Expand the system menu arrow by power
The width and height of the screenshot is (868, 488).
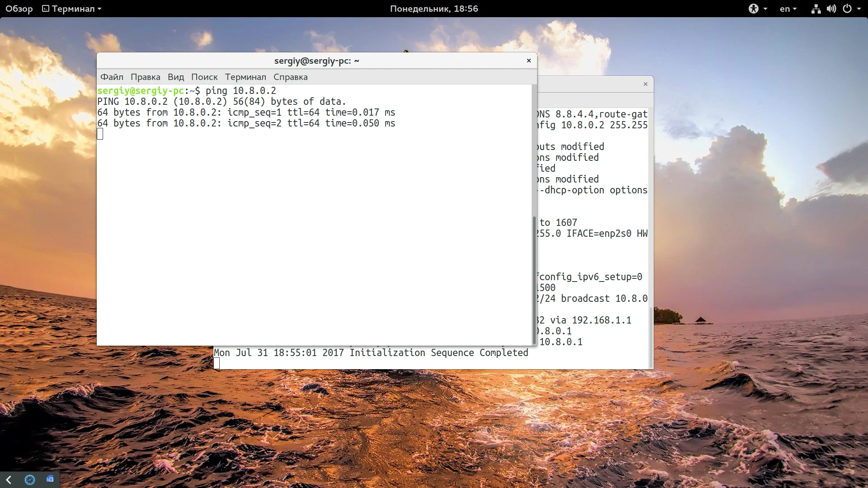pyautogui.click(x=859, y=9)
